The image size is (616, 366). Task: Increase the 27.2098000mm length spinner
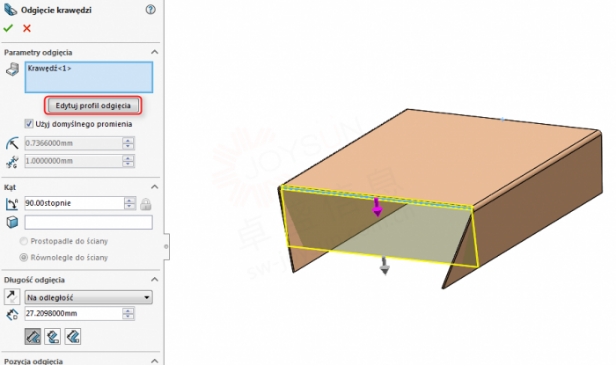click(128, 310)
